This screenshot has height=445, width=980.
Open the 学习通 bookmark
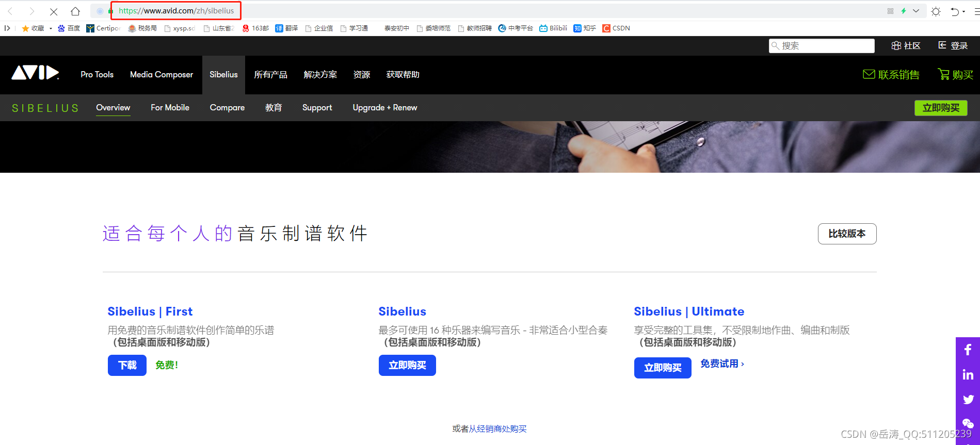(x=354, y=28)
